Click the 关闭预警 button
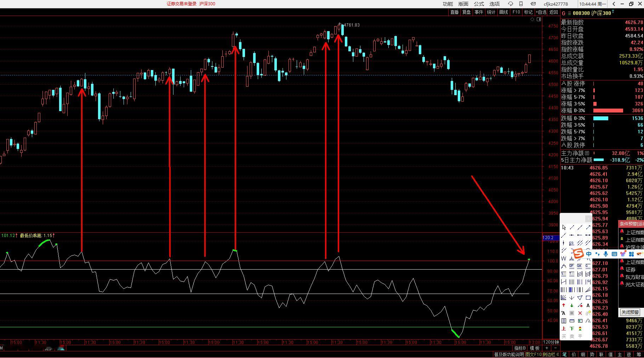The width and height of the screenshot is (644, 358). point(630,312)
